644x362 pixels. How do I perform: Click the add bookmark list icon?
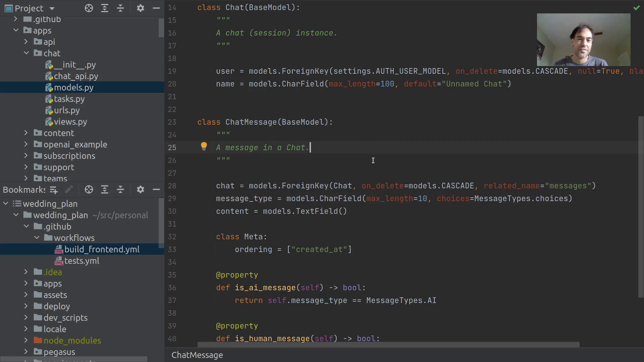tap(54, 190)
